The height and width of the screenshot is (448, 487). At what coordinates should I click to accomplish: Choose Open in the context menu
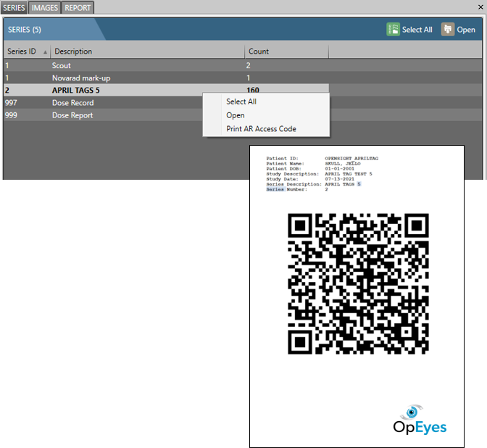click(x=235, y=115)
